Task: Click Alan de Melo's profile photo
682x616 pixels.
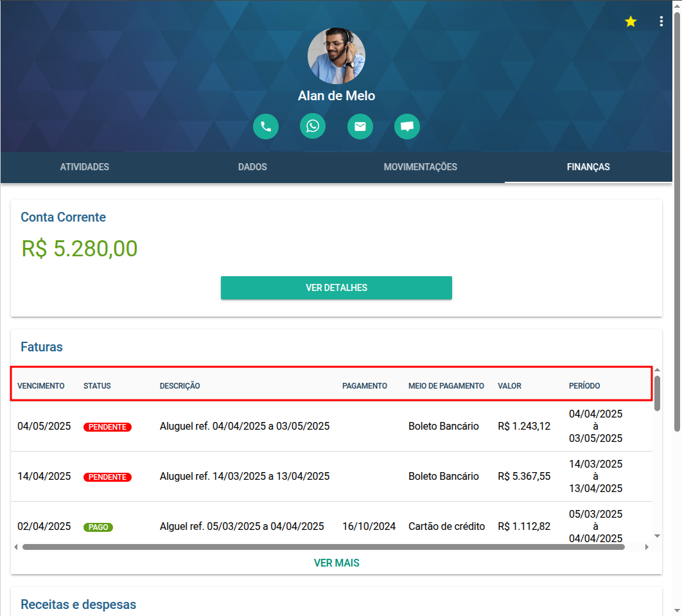Action: tap(337, 56)
